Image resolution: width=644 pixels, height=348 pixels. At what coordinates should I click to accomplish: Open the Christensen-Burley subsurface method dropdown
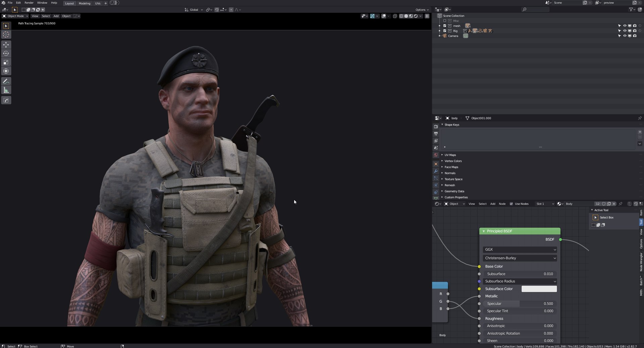click(520, 258)
